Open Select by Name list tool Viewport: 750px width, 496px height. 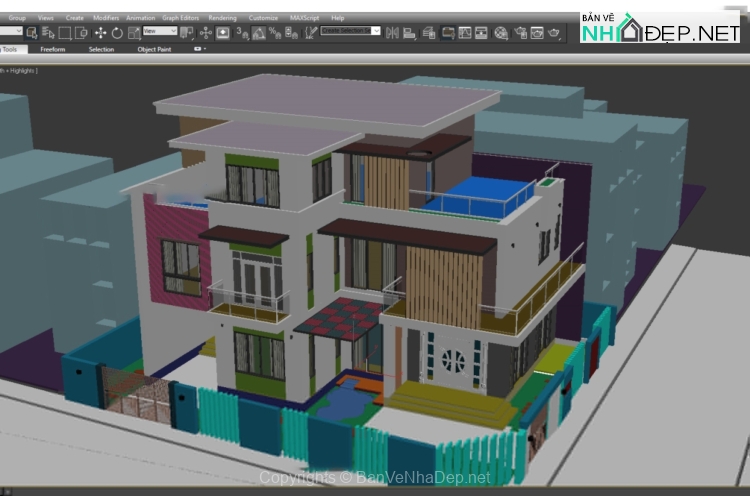[48, 32]
